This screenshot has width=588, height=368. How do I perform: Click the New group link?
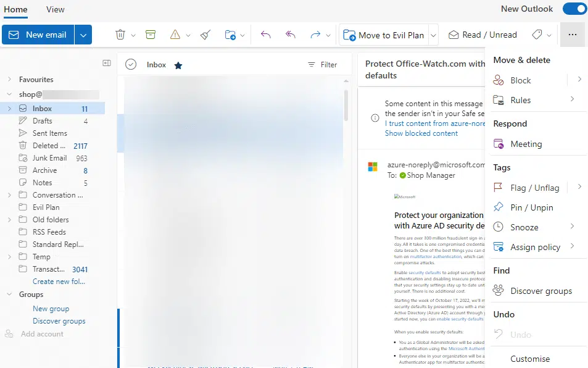[x=51, y=309]
